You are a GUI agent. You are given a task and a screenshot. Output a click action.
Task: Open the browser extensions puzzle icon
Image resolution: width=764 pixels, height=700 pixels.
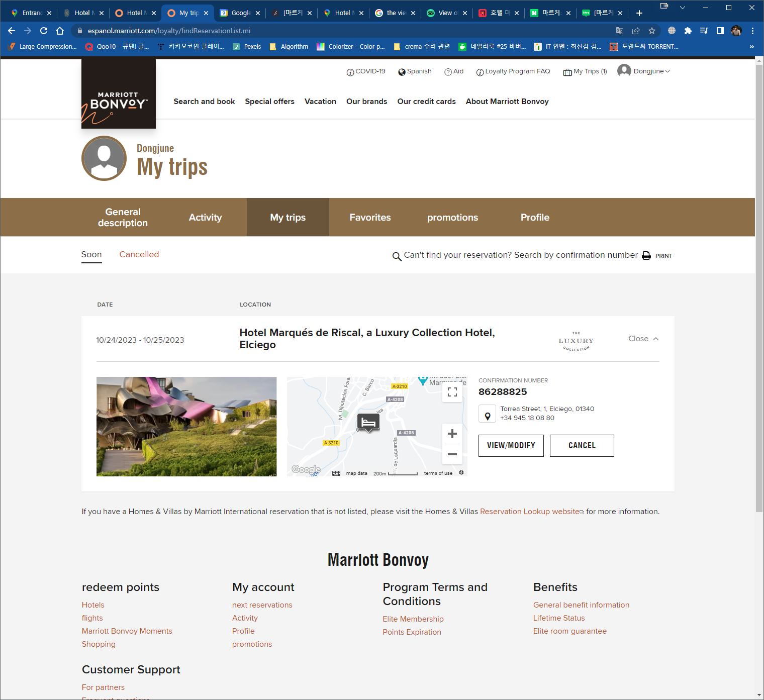pos(688,31)
